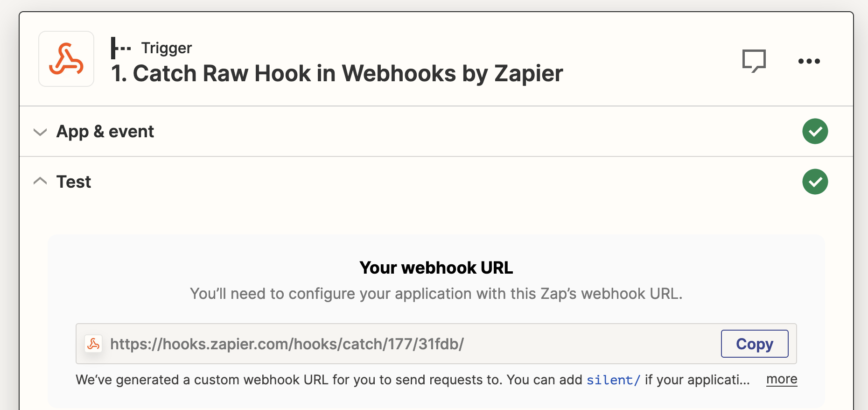This screenshot has width=868, height=410.
Task: Select the Trigger label above the step name
Action: pyautogui.click(x=166, y=47)
